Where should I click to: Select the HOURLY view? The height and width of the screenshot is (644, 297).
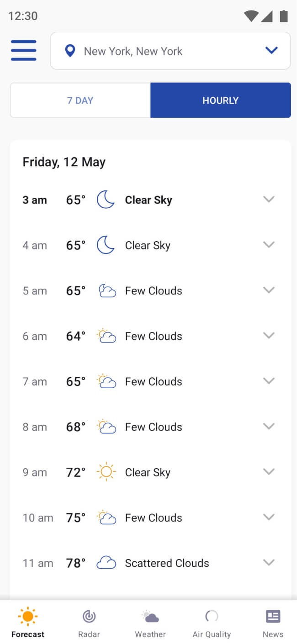click(x=221, y=100)
